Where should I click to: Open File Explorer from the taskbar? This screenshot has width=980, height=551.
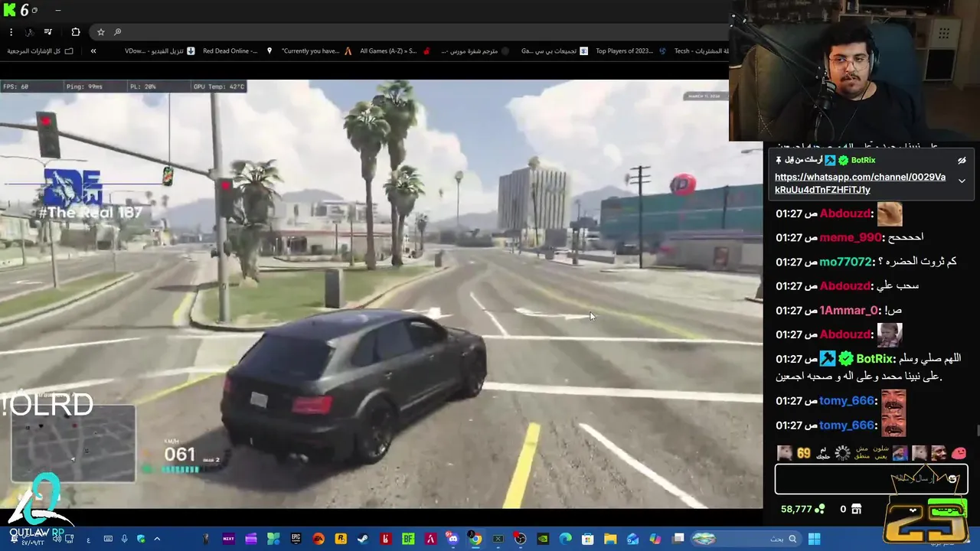coord(610,539)
